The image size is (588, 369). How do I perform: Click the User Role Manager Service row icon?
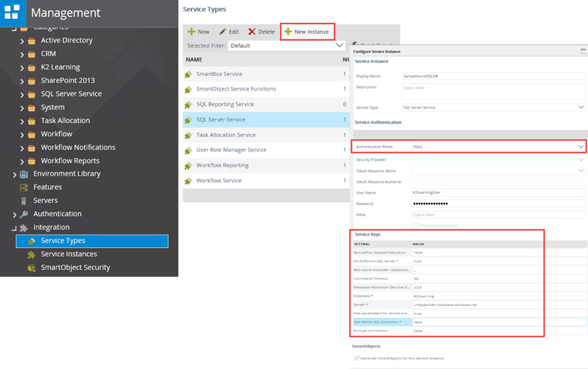(x=188, y=150)
